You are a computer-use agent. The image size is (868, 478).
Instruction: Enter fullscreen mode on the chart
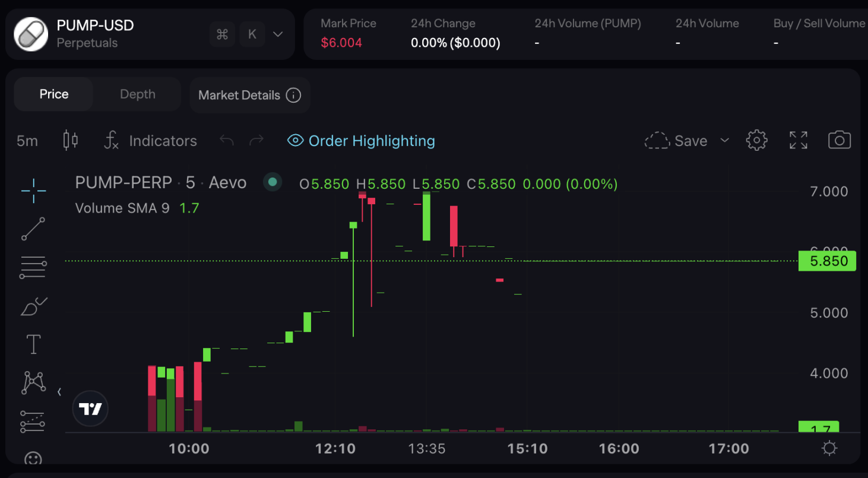tap(798, 140)
